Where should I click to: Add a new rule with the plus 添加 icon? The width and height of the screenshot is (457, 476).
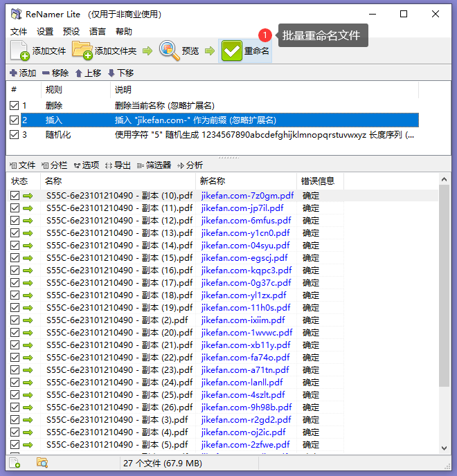[x=13, y=73]
